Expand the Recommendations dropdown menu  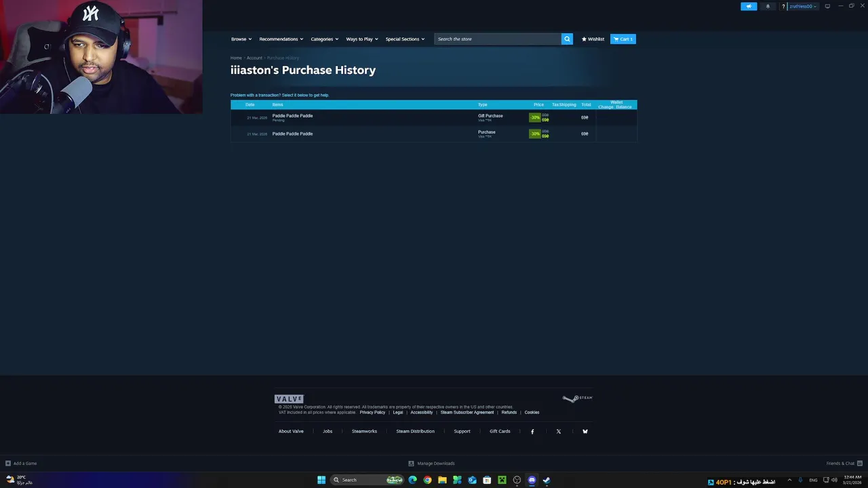point(281,39)
